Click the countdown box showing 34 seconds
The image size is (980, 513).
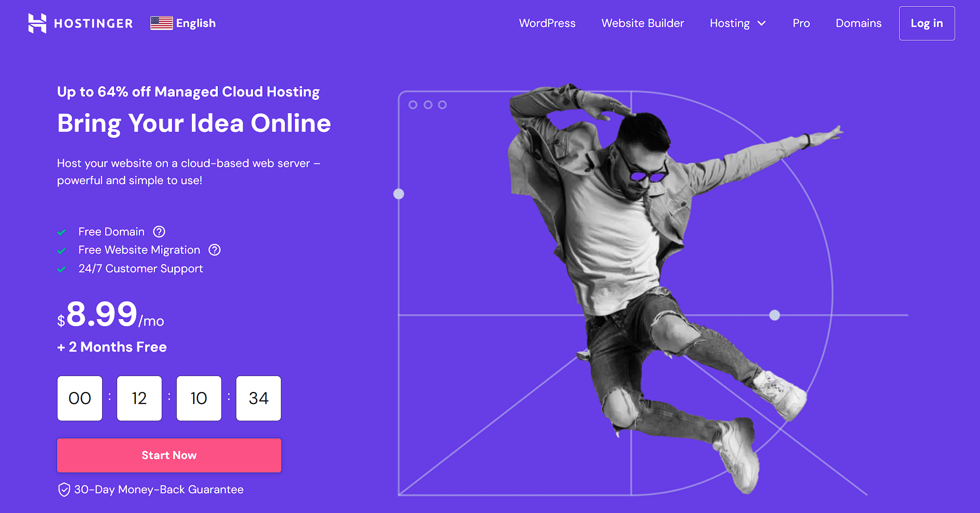coord(259,398)
